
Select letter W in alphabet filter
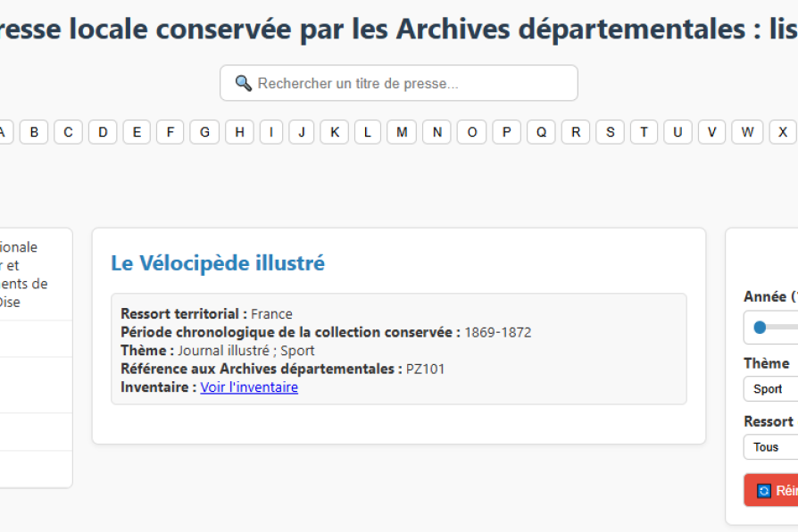click(747, 132)
